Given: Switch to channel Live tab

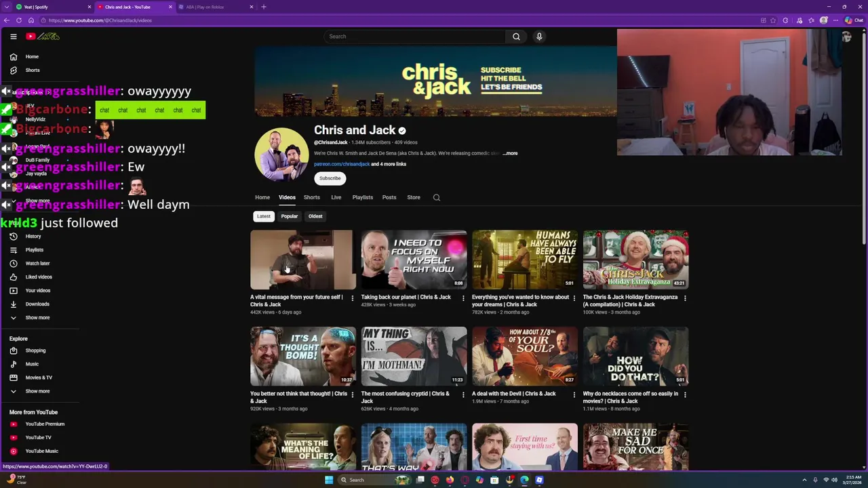Looking at the screenshot, I should point(336,197).
